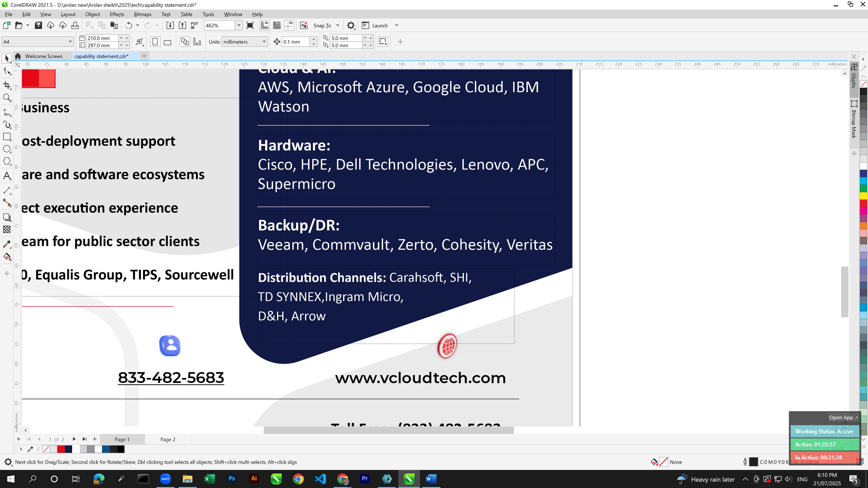Jump to last page button
Screen dimensions: 868x488
click(x=84, y=439)
